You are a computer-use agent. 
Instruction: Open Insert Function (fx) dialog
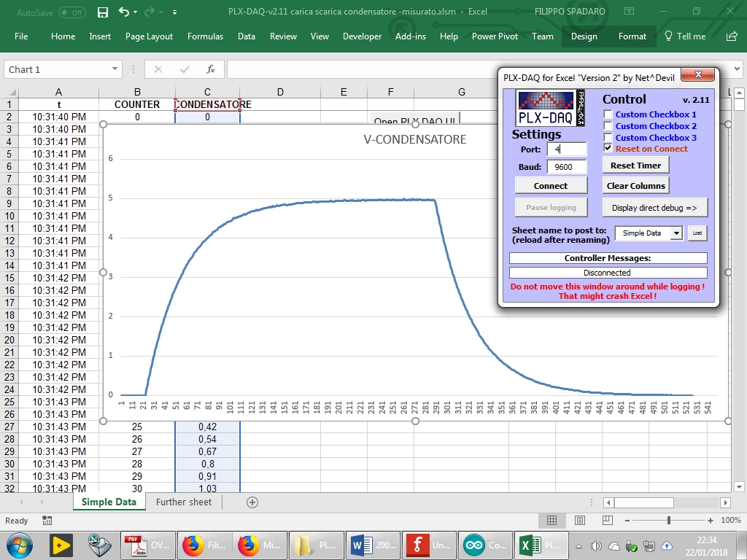pyautogui.click(x=211, y=69)
